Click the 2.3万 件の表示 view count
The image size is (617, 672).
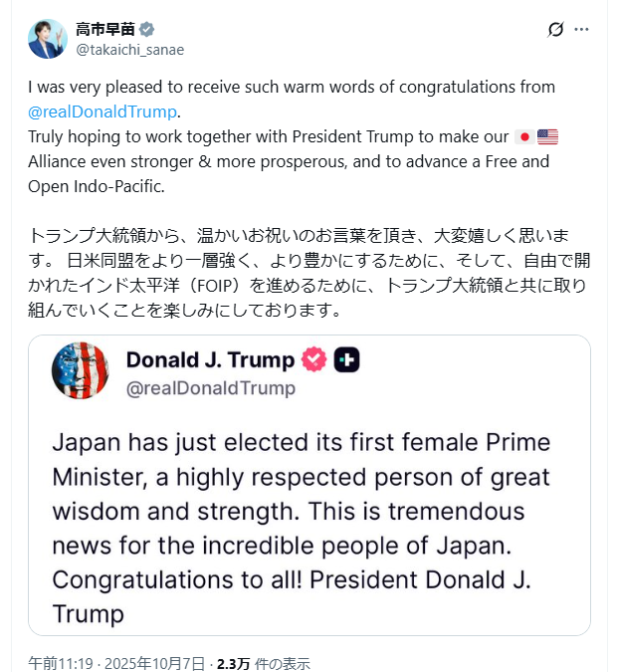263,663
